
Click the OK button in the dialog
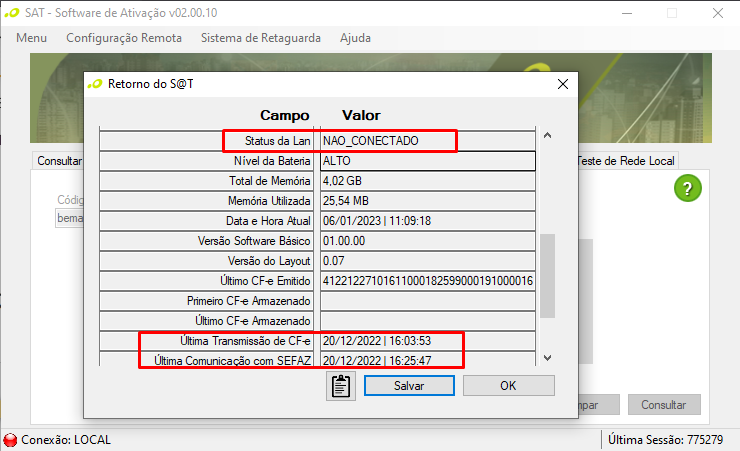508,385
